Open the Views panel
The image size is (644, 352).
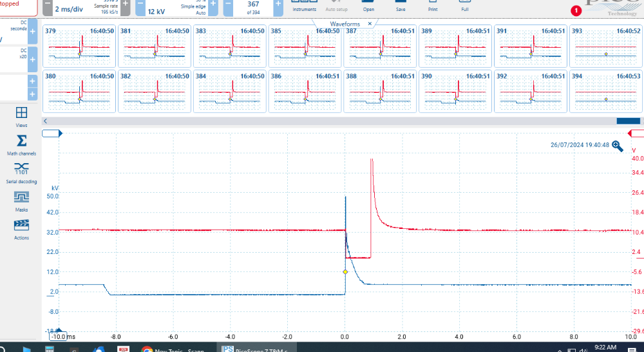click(x=21, y=117)
